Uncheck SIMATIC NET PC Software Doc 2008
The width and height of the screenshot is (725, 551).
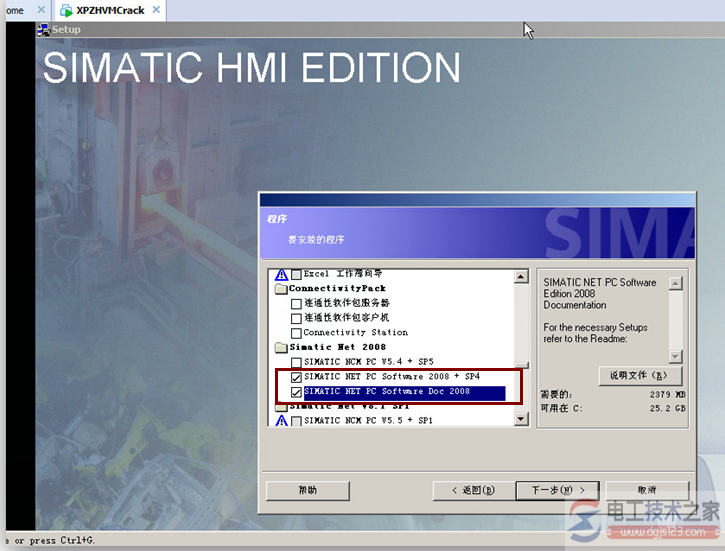click(x=296, y=392)
